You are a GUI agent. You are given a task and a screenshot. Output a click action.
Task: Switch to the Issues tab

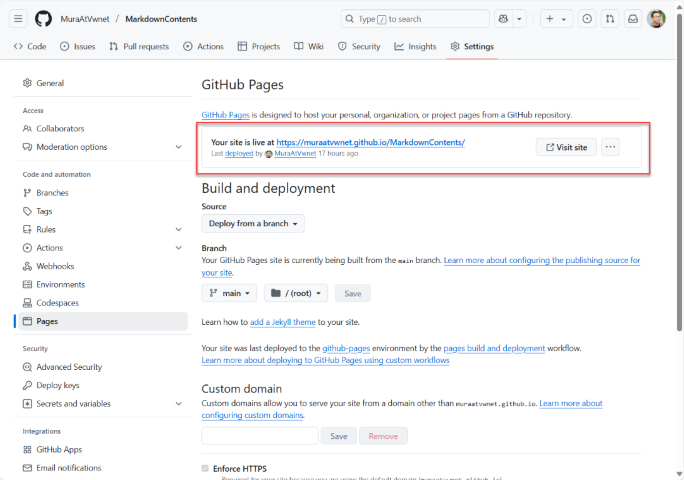78,46
